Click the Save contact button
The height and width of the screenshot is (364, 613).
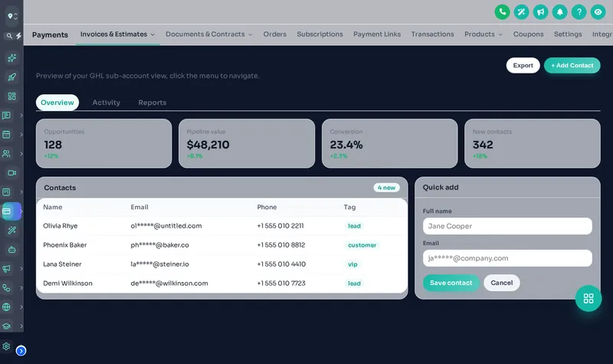point(451,283)
